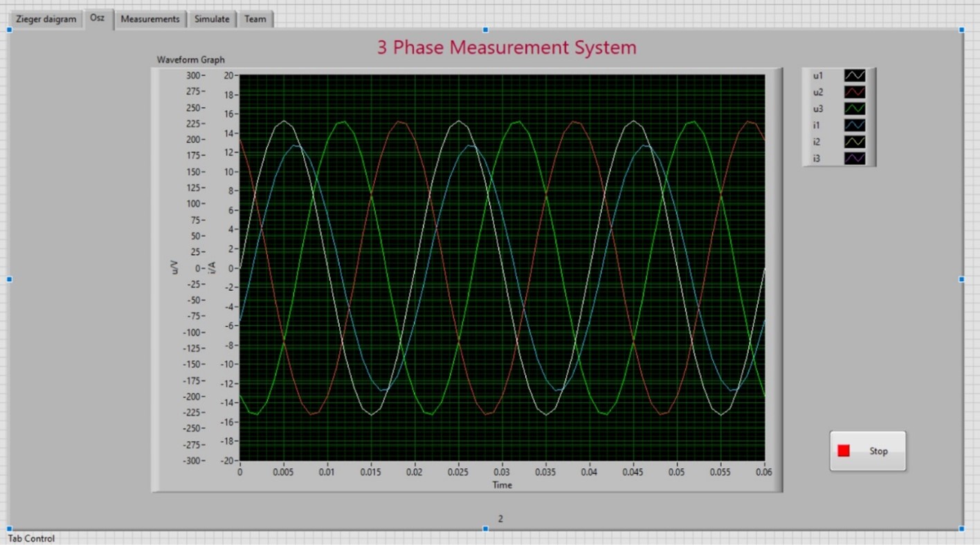Click the 3 Phase Measurement System title
Viewport: 980px width, 545px height.
506,47
